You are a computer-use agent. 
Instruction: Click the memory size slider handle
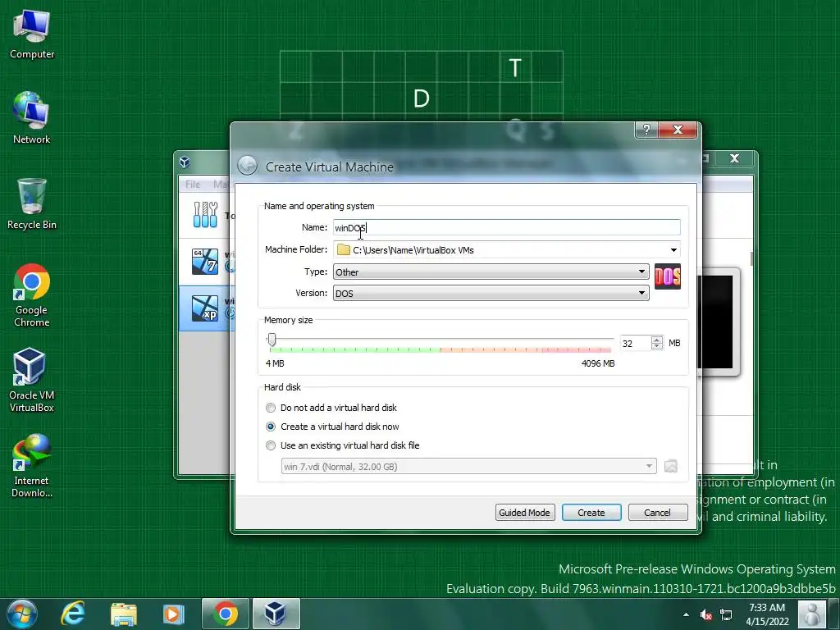coord(272,340)
